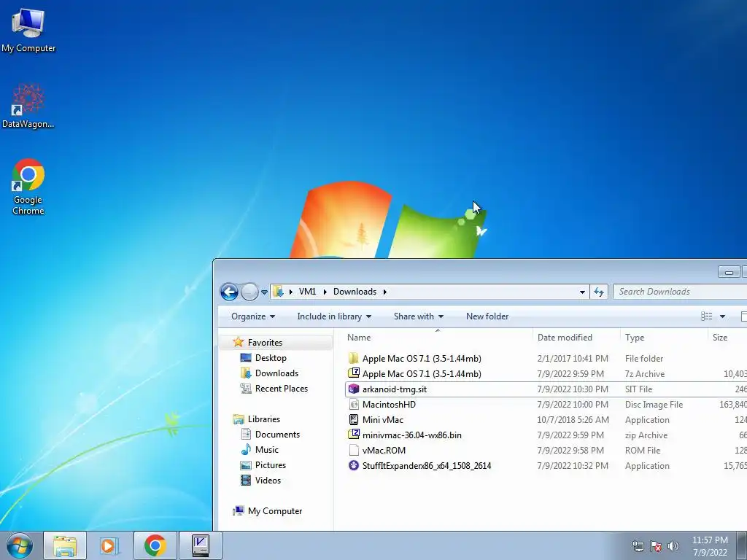Select the StuffItExpander application icon
Screen dimensions: 747x560
354,465
